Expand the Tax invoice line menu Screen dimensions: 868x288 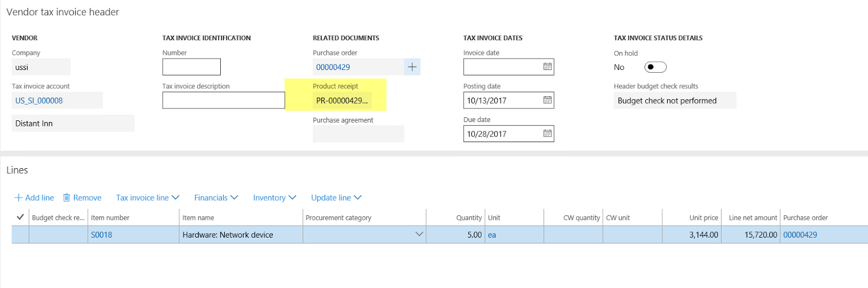point(148,198)
